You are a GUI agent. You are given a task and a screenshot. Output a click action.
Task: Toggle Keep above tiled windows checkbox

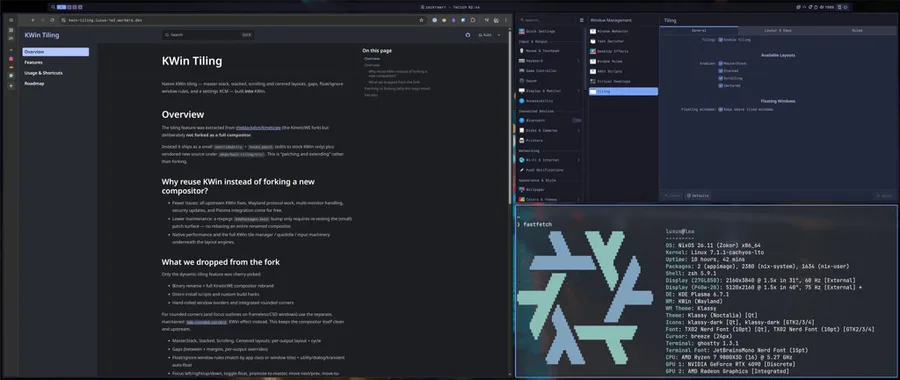tap(720, 108)
